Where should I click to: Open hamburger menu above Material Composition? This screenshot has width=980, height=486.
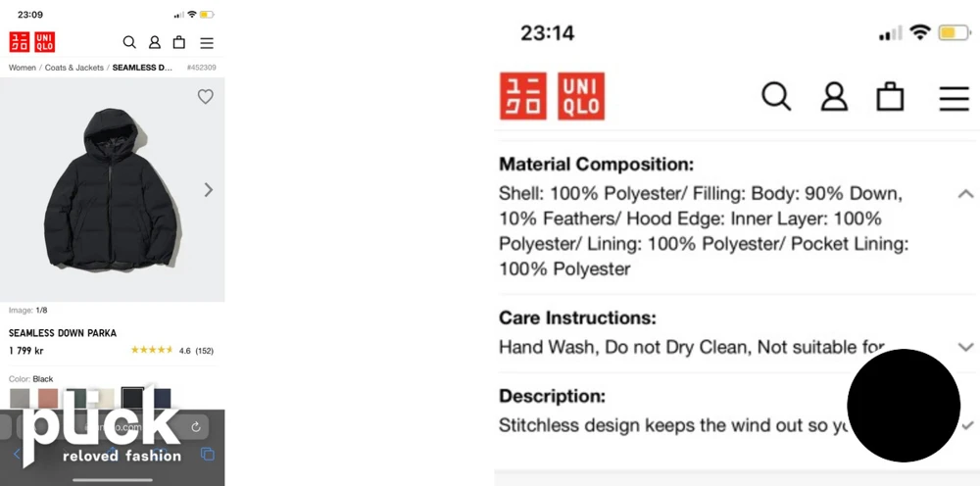pyautogui.click(x=954, y=98)
